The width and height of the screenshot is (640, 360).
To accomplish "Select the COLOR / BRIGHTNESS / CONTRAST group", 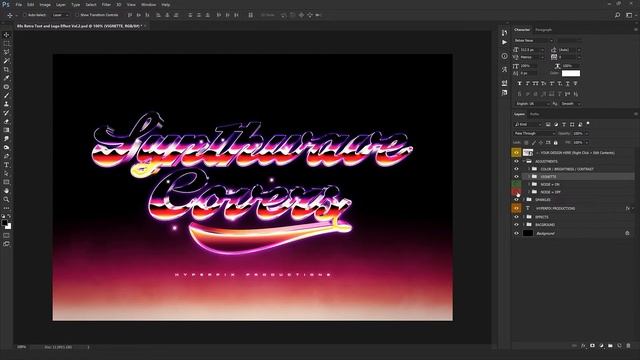I will [573, 169].
